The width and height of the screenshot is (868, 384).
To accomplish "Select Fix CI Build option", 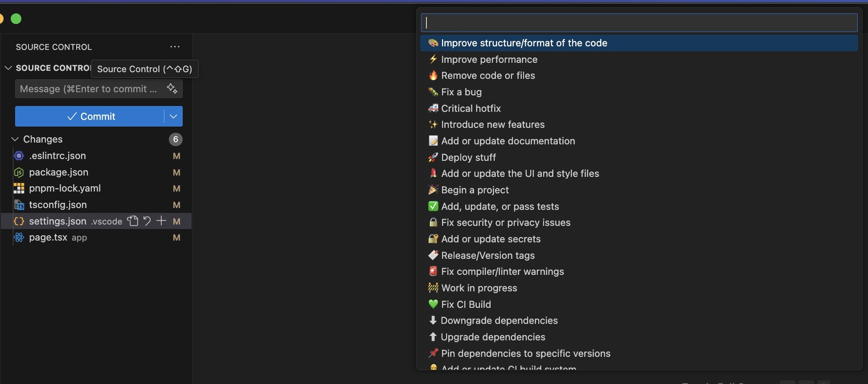I will pos(639,304).
